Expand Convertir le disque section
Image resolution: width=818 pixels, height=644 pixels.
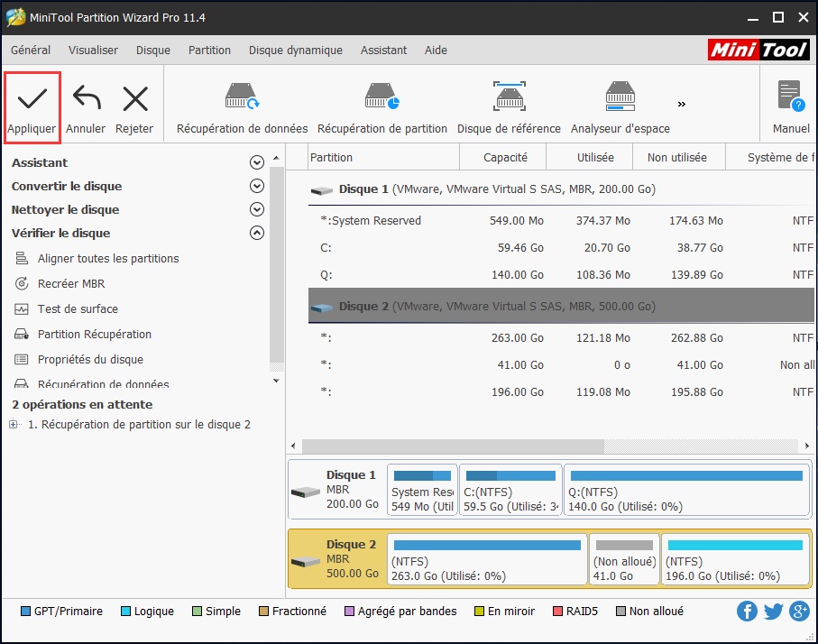click(x=257, y=187)
